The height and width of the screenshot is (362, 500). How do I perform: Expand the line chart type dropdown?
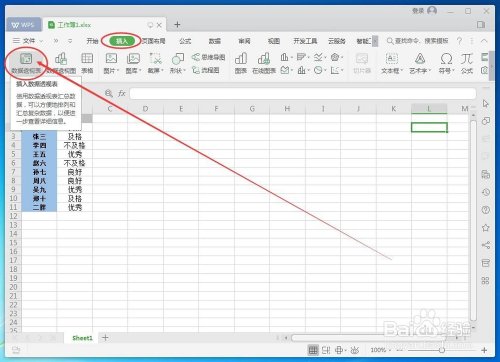pos(325,57)
